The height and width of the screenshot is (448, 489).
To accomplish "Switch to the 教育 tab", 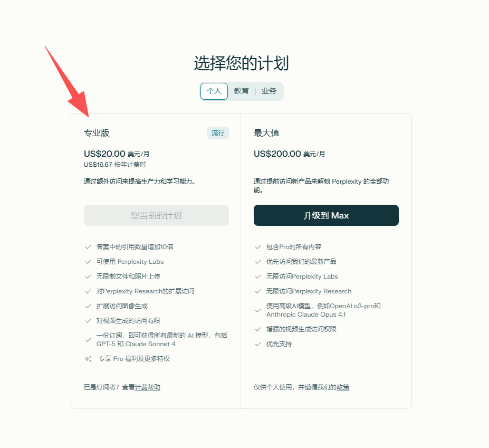I will (x=242, y=91).
